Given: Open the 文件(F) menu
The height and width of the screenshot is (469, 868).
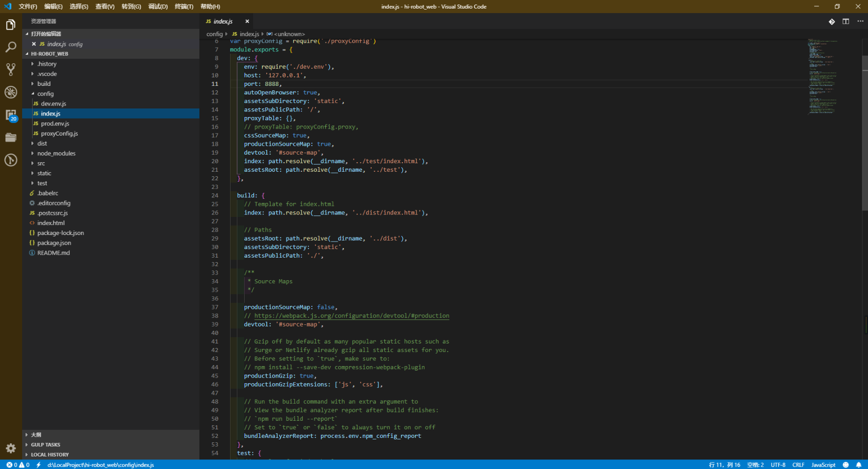Looking at the screenshot, I should pyautogui.click(x=28, y=7).
